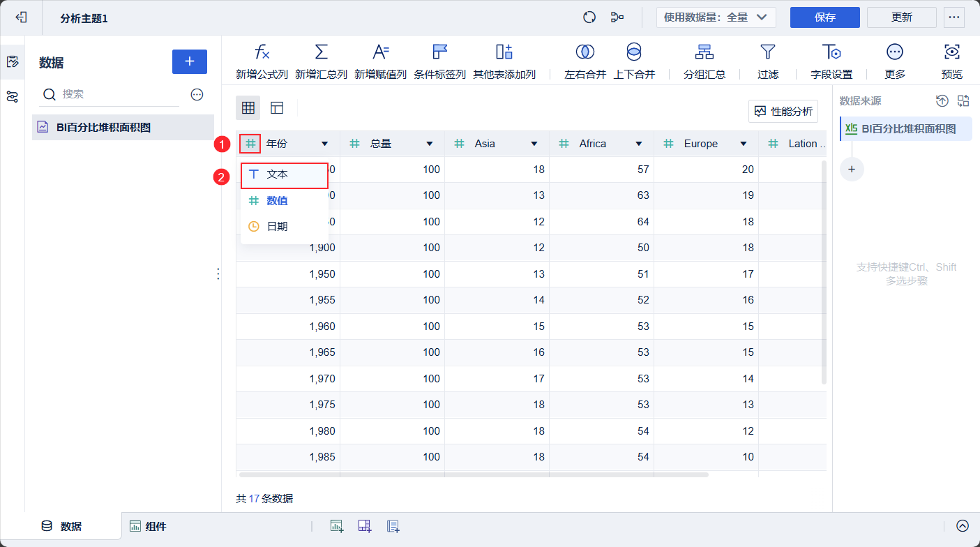This screenshot has height=547, width=980.
Task: Click the Africa cell with value 57
Action: [x=602, y=170]
